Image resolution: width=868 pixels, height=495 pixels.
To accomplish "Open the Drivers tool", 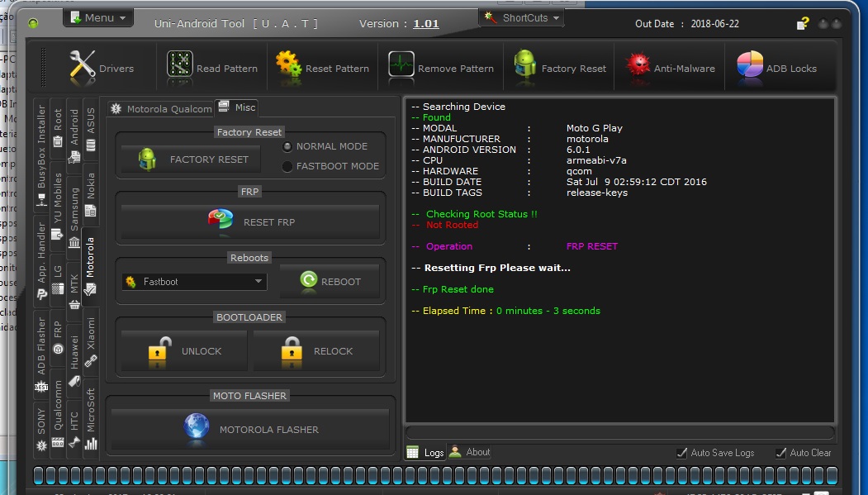I will (102, 68).
